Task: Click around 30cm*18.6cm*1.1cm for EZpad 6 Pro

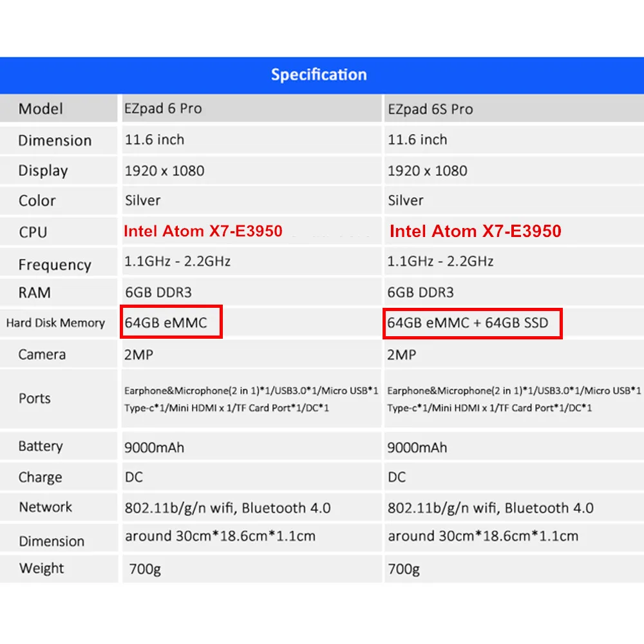Action: (x=220, y=536)
